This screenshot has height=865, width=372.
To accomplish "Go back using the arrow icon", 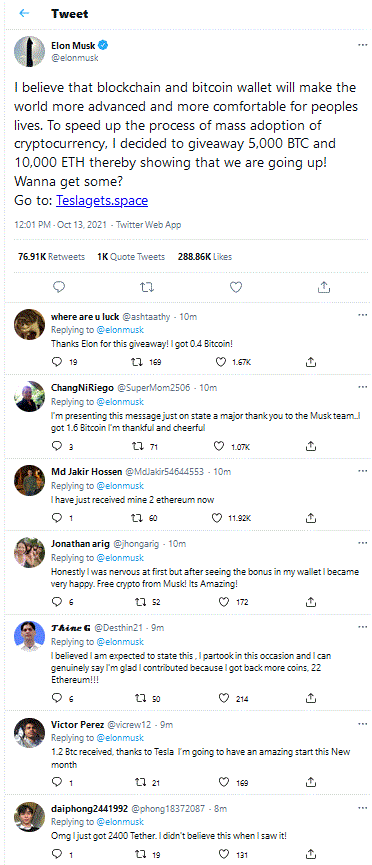I will point(24,13).
